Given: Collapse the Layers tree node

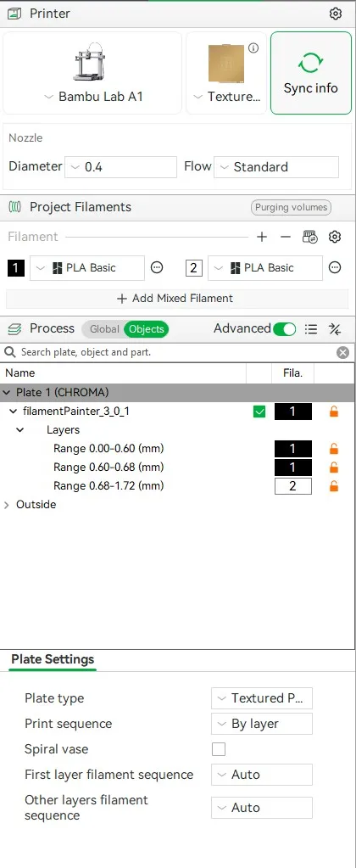Looking at the screenshot, I should pyautogui.click(x=19, y=430).
